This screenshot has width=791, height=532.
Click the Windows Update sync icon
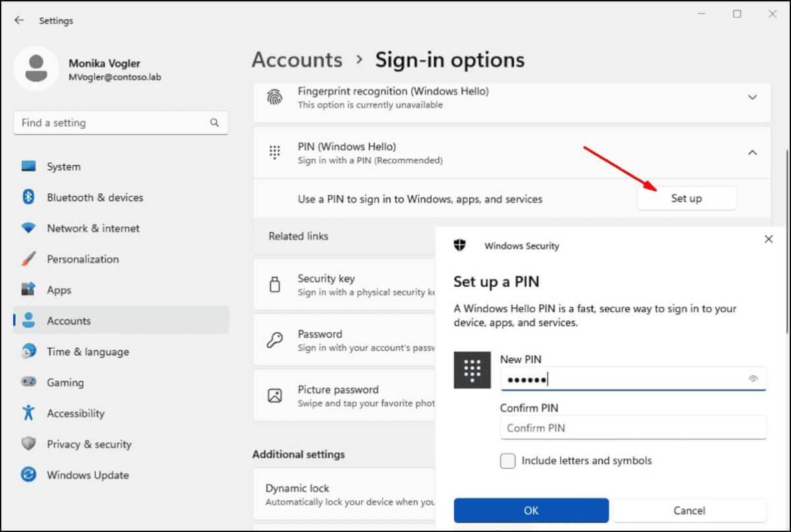pos(28,475)
